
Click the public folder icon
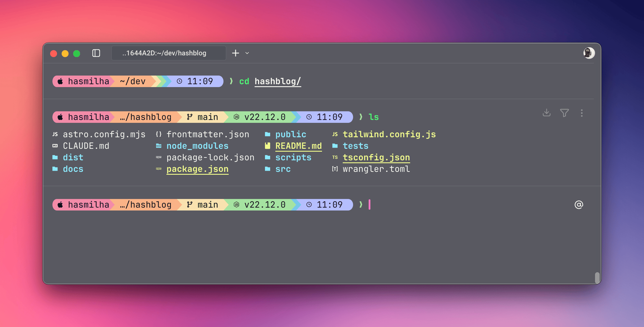point(268,134)
